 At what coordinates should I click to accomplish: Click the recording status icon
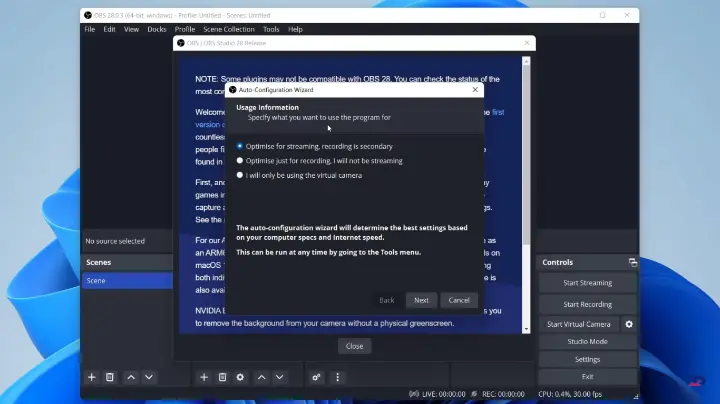point(474,394)
